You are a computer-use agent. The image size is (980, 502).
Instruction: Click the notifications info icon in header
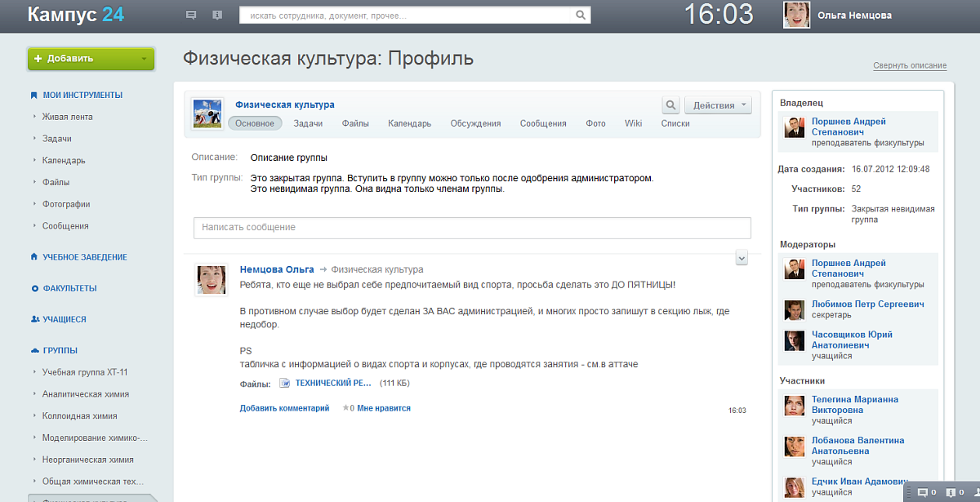216,16
